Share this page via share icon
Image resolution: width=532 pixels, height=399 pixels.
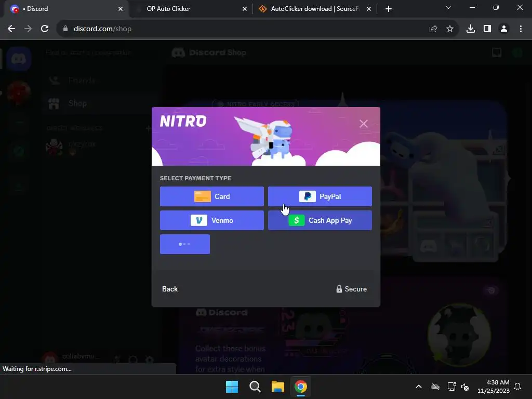click(433, 29)
